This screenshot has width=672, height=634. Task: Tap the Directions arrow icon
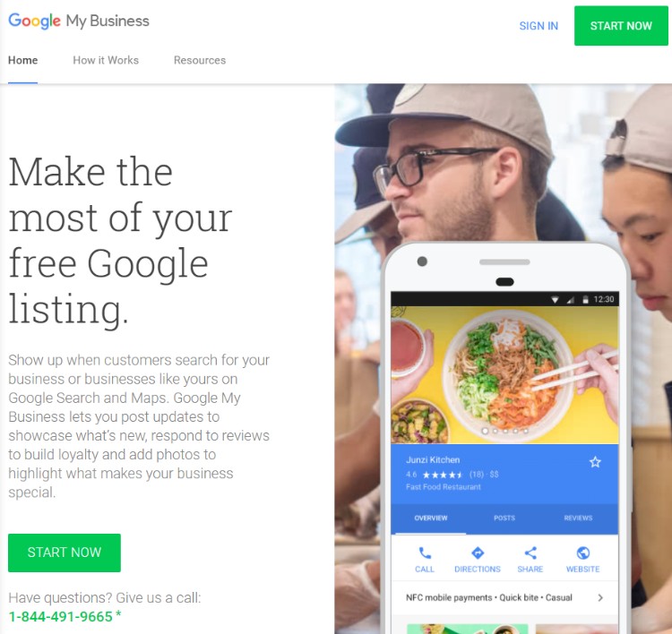[x=478, y=553]
